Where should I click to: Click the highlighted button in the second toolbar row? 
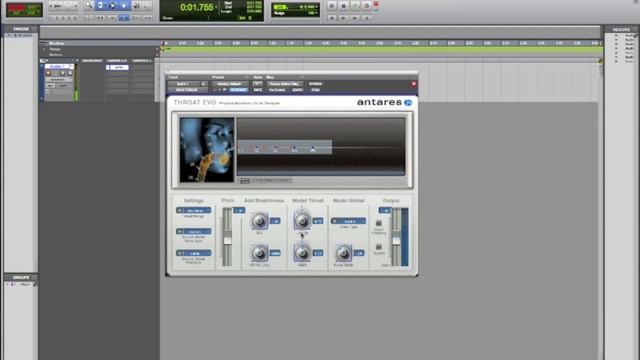coord(124,18)
